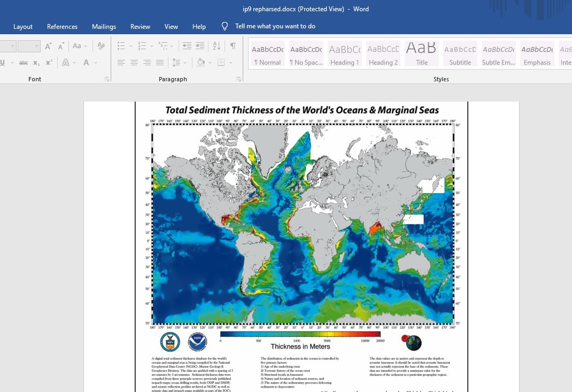
Task: Expand the underline style dropdown arrow
Action: [12, 63]
